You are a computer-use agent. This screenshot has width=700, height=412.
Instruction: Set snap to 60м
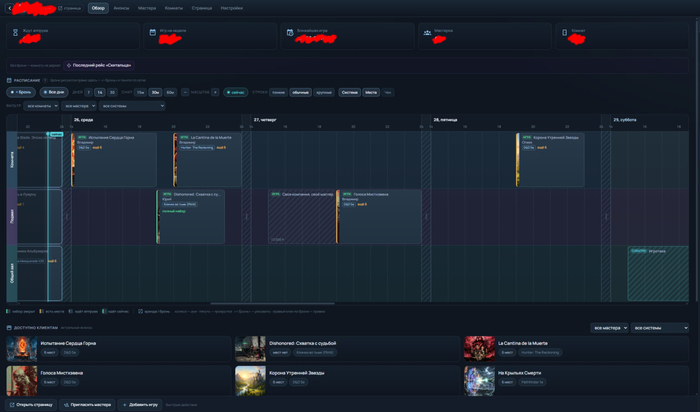170,92
